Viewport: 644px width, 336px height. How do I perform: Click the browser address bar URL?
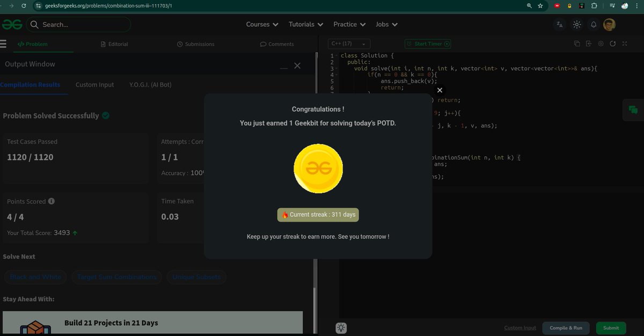coord(108,5)
